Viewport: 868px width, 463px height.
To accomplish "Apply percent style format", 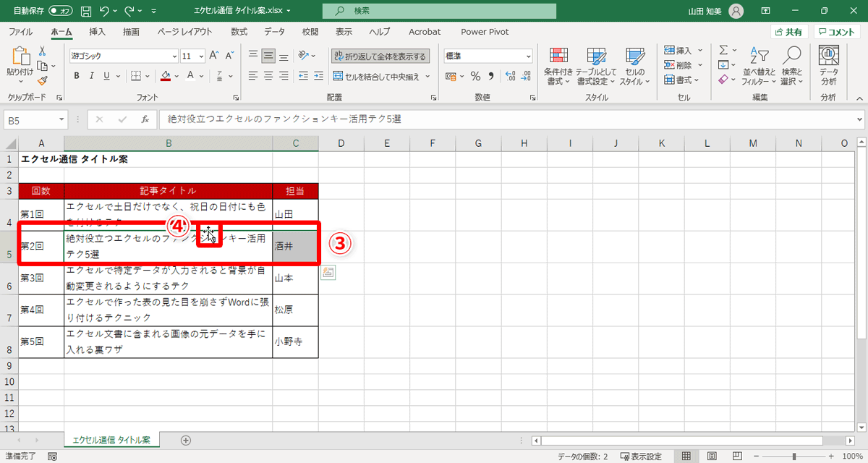I will click(475, 75).
